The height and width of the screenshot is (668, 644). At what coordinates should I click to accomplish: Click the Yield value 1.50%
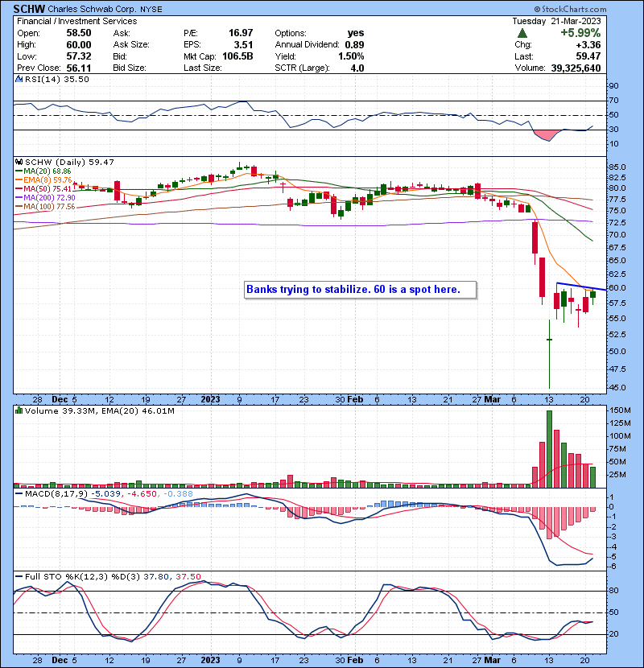pos(351,56)
